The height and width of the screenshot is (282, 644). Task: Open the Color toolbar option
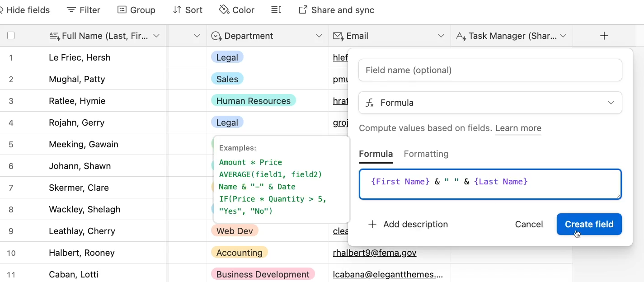pos(237,10)
